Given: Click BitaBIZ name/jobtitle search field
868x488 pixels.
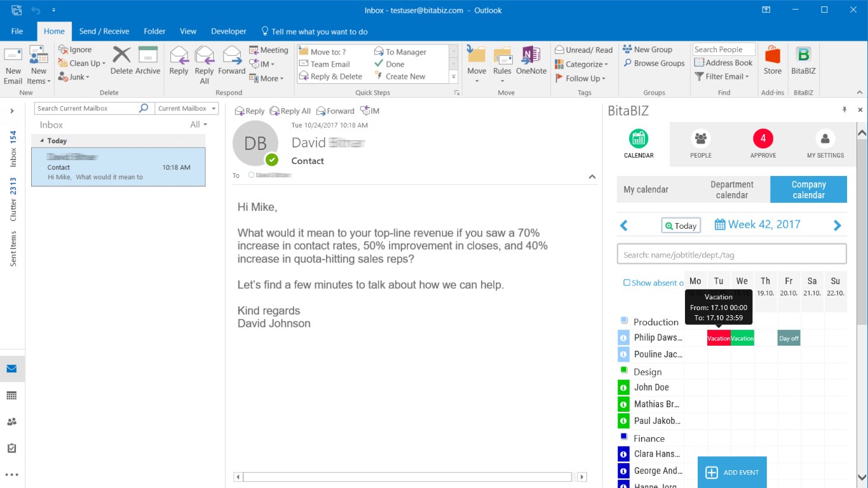Looking at the screenshot, I should (x=731, y=254).
